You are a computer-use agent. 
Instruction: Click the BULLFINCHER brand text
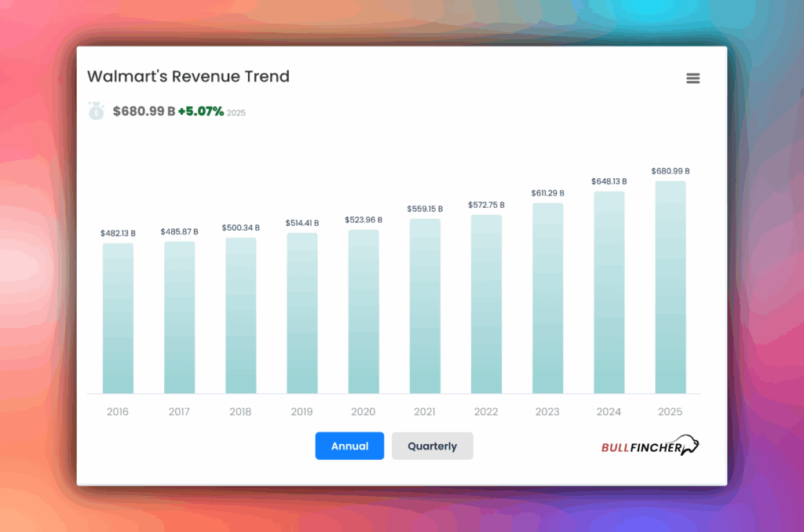[x=640, y=447]
